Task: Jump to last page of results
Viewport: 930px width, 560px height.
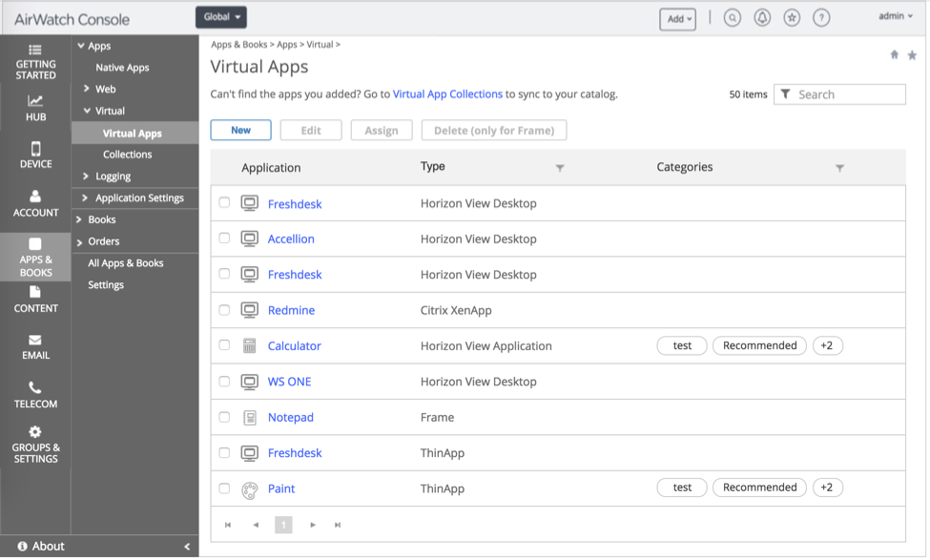Action: (x=338, y=525)
